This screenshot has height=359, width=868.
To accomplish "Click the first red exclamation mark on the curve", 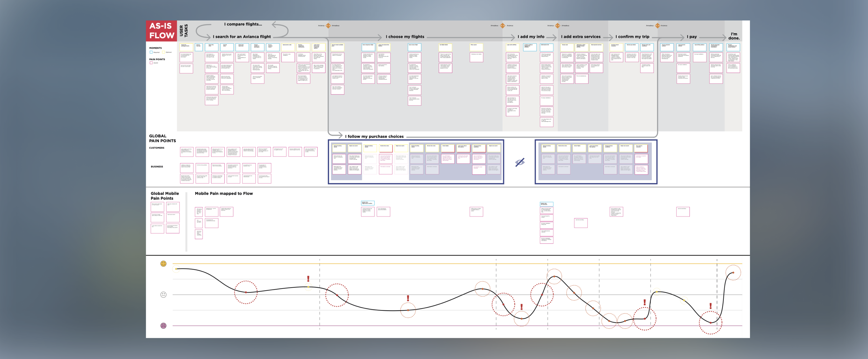I will pyautogui.click(x=308, y=278).
